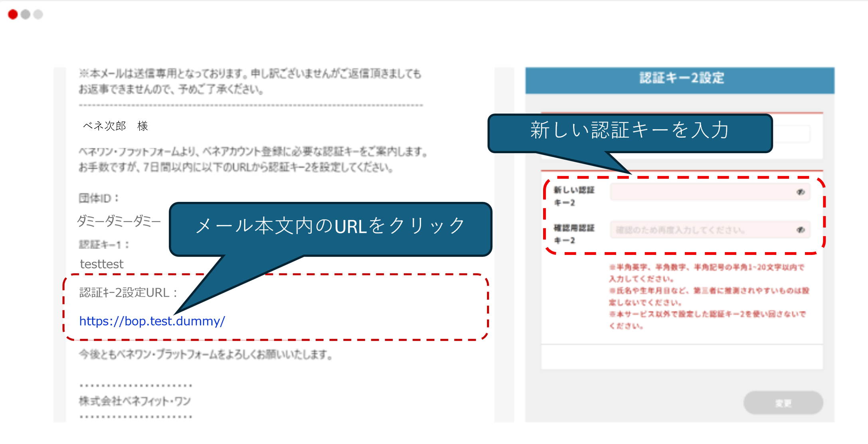Click the メール本文内のURLをクリック callout bubble
This screenshot has height=444, width=868.
(x=330, y=227)
